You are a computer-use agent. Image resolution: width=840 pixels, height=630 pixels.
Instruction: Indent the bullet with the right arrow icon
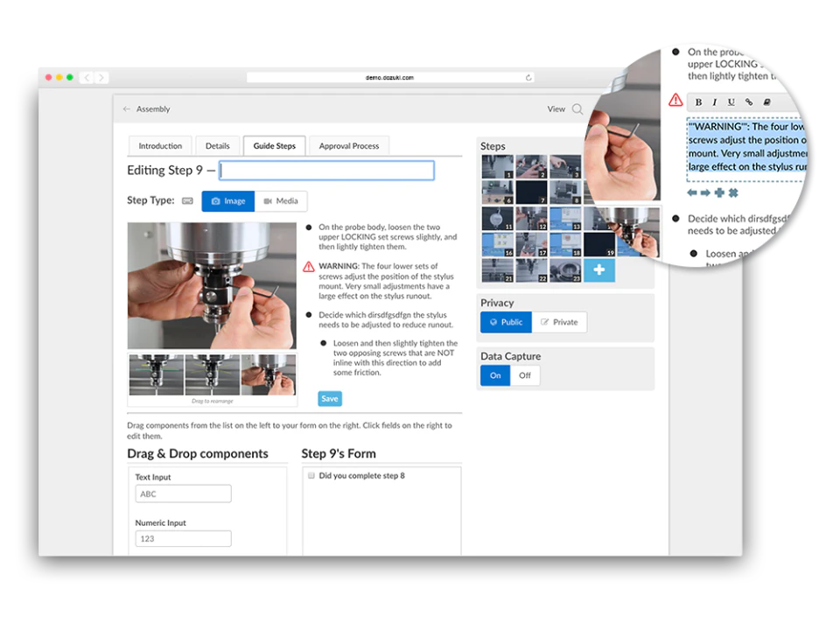click(705, 192)
